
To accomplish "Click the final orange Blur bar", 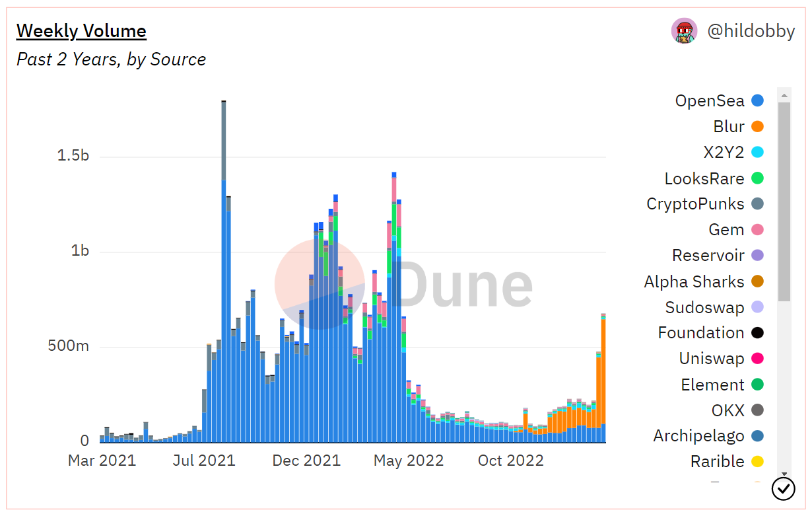I will coord(603,370).
